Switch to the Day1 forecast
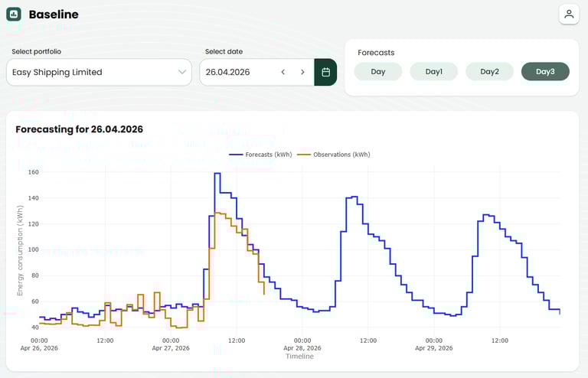The height and width of the screenshot is (378, 588). [x=434, y=71]
